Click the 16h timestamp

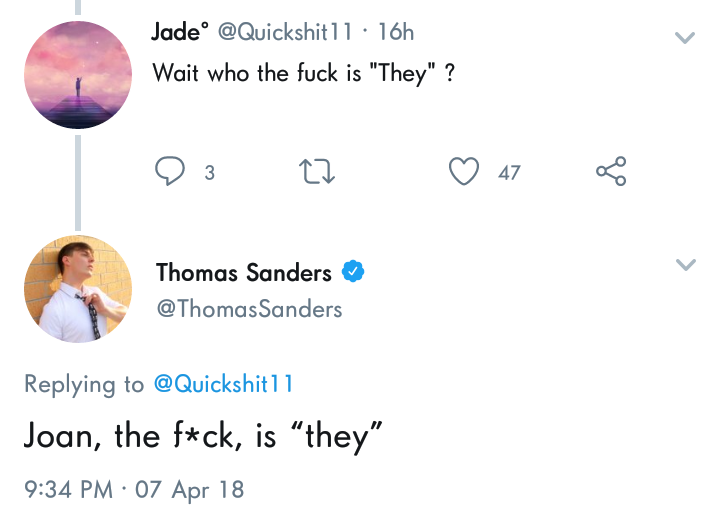(x=394, y=32)
